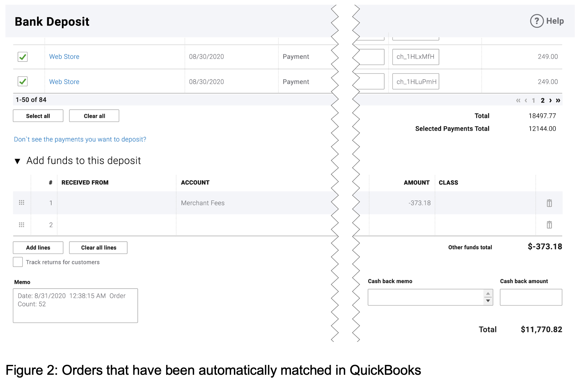Uncheck the Web Store payment ch_1HLxMfH
The image size is (588, 387).
[x=23, y=57]
